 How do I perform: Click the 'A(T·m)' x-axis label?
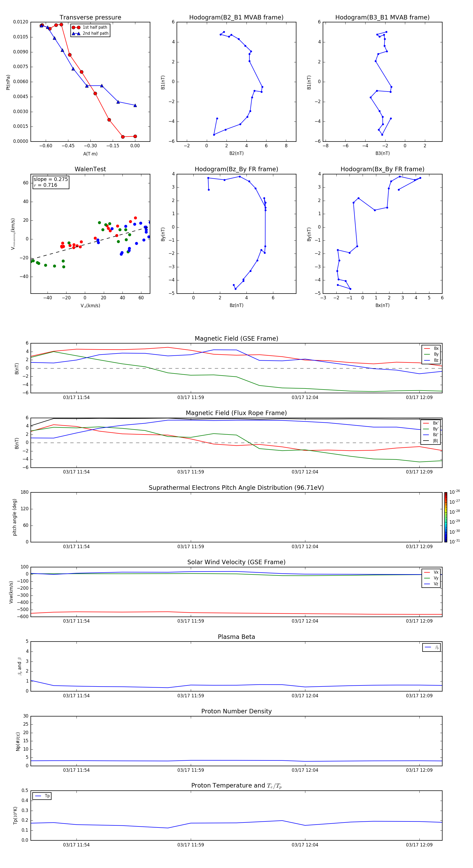pyautogui.click(x=90, y=154)
